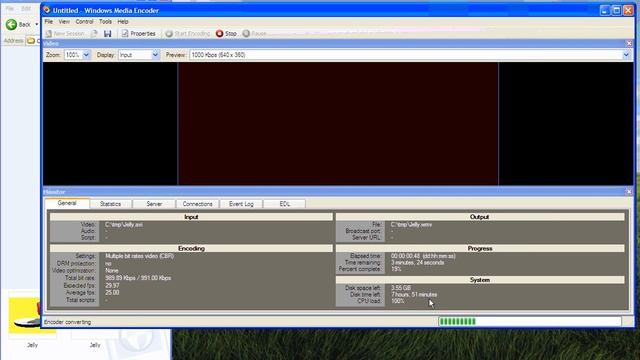Click the expected fps value 29.97
Viewport: 640px width, 360px height.
click(x=112, y=285)
